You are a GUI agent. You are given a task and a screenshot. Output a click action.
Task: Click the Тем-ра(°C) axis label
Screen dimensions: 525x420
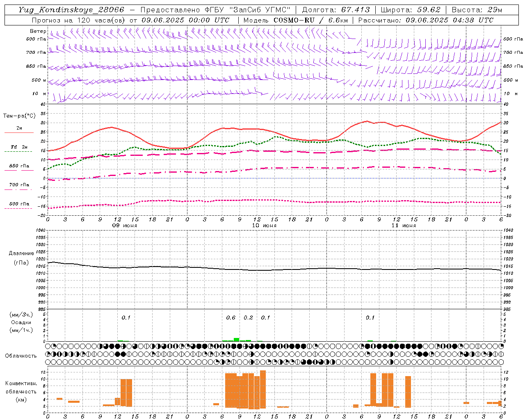(x=19, y=116)
